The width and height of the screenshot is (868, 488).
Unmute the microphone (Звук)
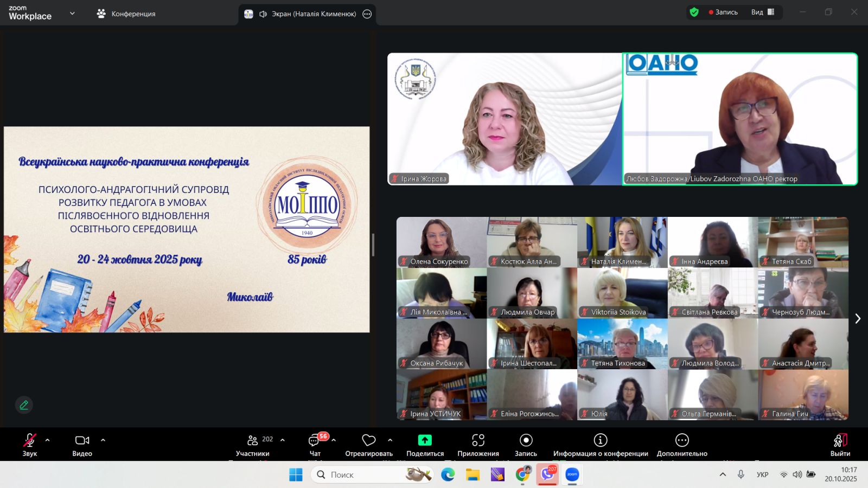click(30, 440)
